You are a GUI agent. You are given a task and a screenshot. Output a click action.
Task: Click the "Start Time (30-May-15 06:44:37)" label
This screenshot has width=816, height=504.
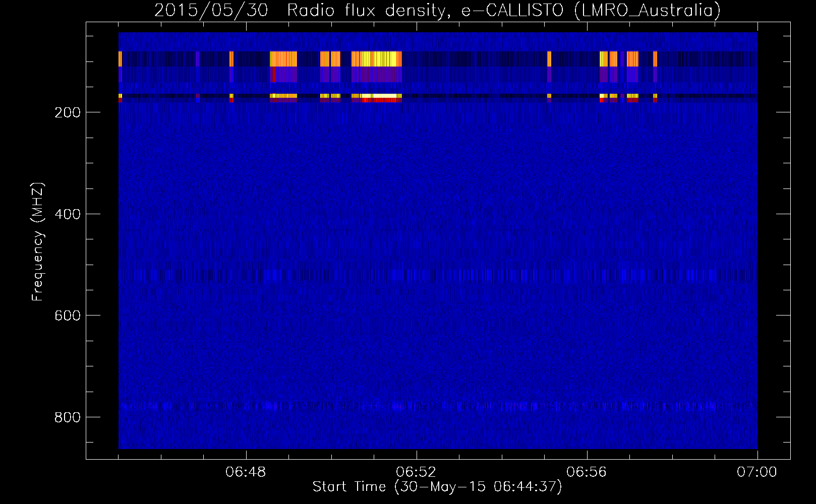pyautogui.click(x=437, y=487)
